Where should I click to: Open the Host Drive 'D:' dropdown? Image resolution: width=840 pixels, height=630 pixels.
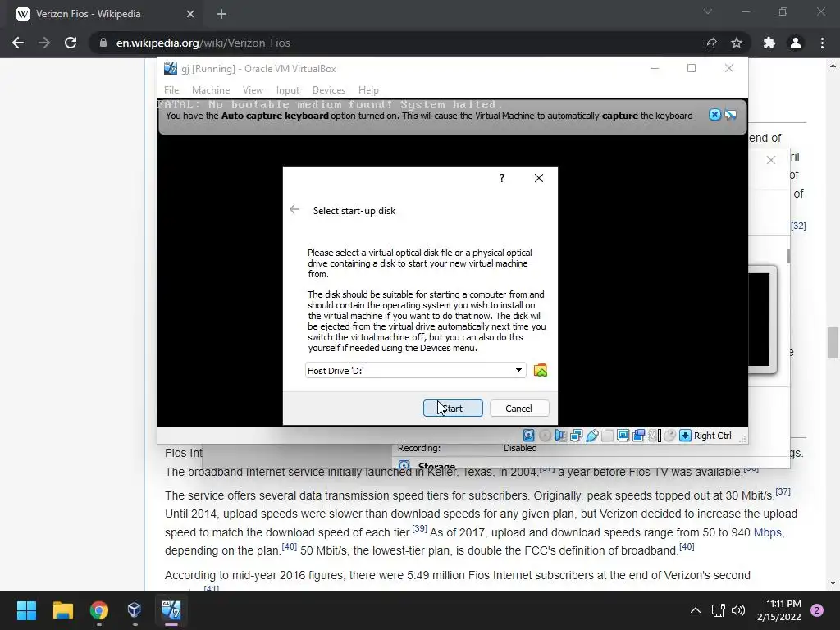click(x=416, y=370)
